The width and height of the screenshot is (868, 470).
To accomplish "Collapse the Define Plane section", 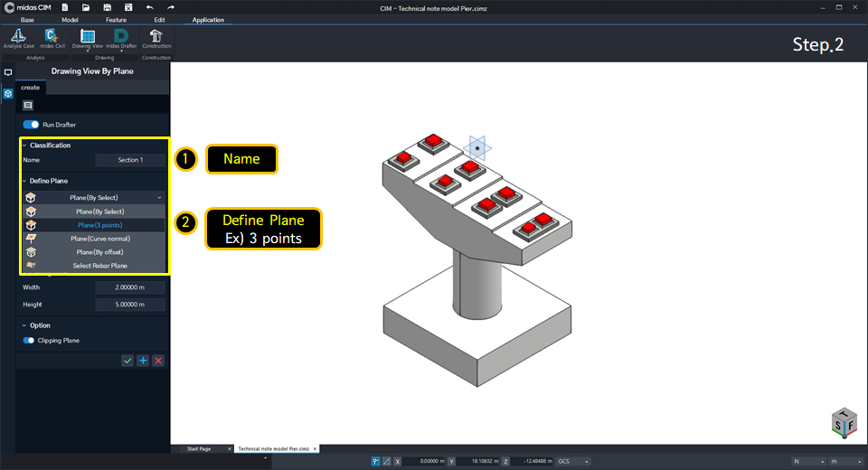I will point(24,181).
